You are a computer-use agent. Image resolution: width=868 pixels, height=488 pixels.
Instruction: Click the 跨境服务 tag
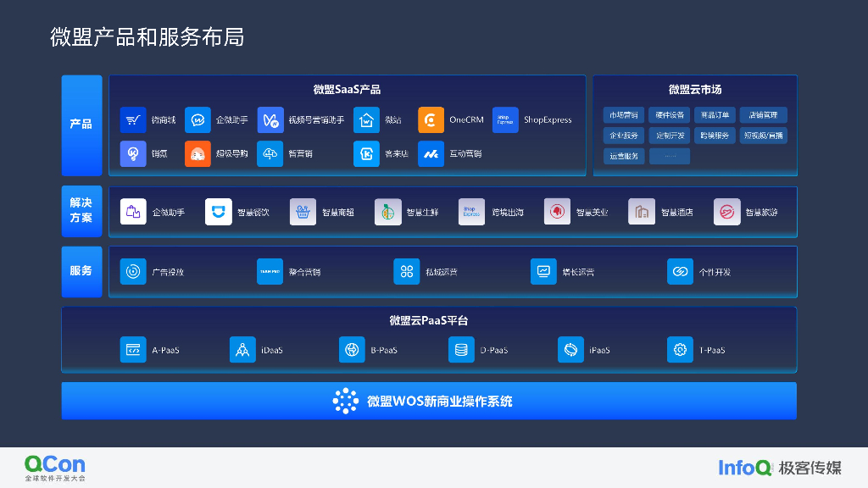click(x=715, y=136)
